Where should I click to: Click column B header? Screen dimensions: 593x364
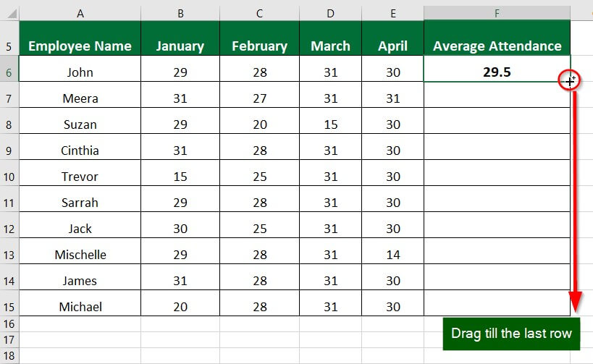pos(180,13)
